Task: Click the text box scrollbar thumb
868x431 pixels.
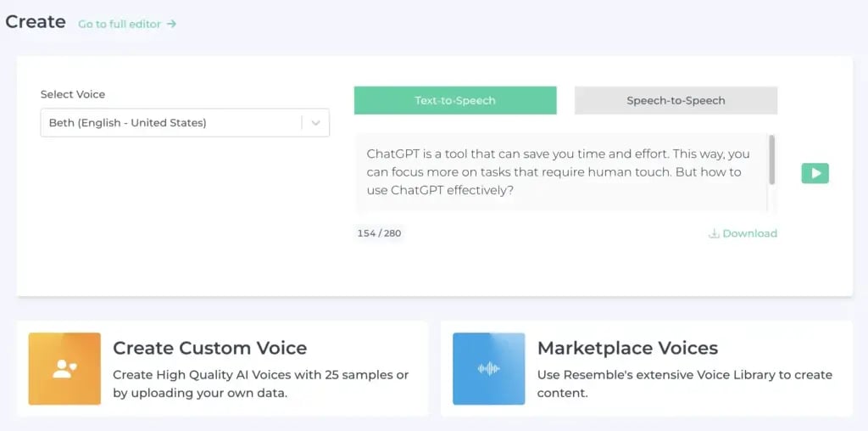Action: (x=771, y=160)
